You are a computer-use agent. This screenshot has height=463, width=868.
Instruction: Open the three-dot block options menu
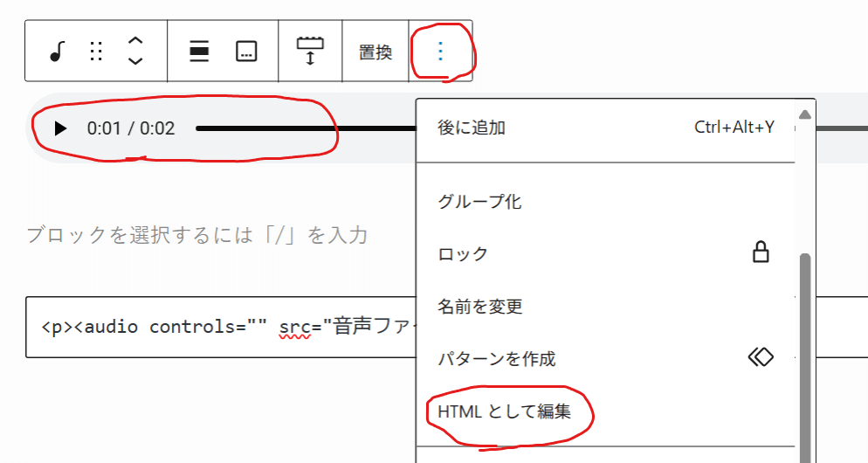tap(440, 52)
